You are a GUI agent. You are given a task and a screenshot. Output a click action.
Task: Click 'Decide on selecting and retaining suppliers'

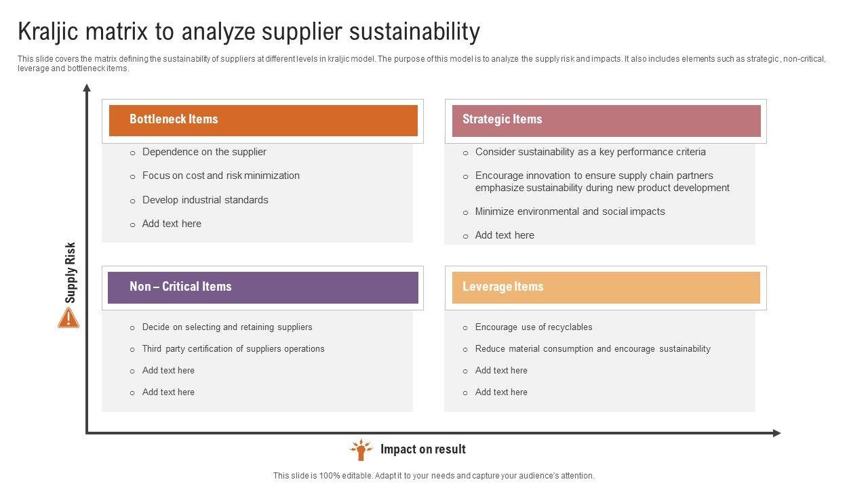227,327
